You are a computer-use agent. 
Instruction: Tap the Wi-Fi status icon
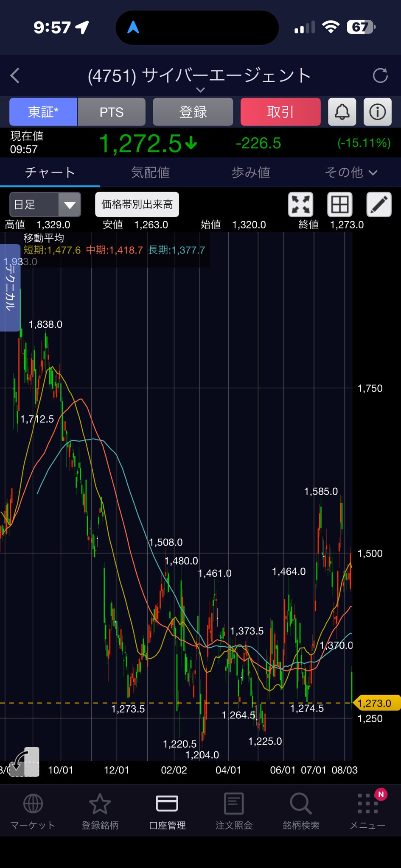pyautogui.click(x=331, y=27)
